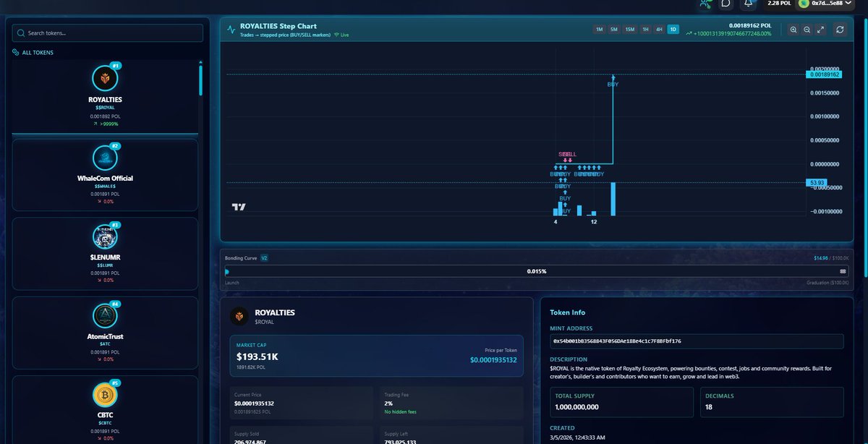Click the WhaleCom Official token logo
Viewport: 868px width, 444px height.
tap(105, 158)
